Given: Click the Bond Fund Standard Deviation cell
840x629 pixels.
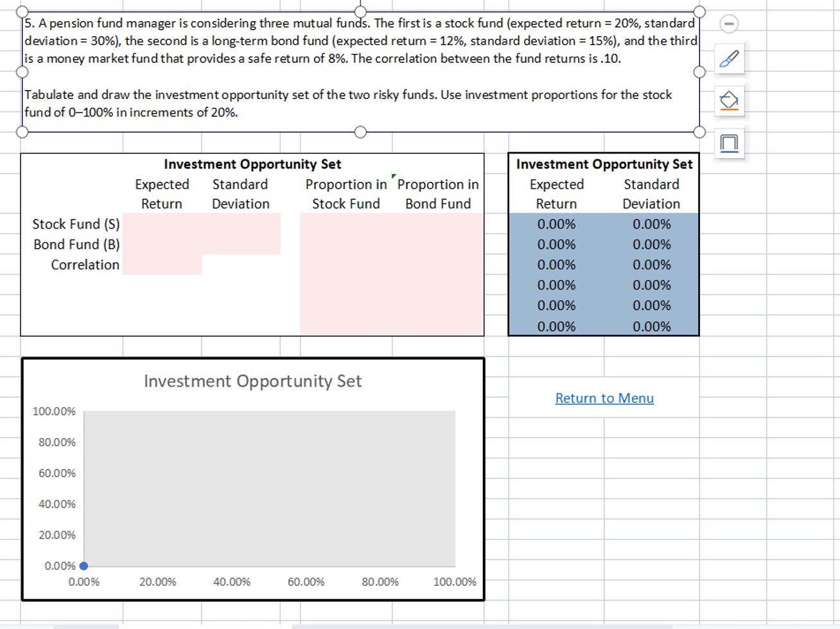Looking at the screenshot, I should click(x=241, y=244).
